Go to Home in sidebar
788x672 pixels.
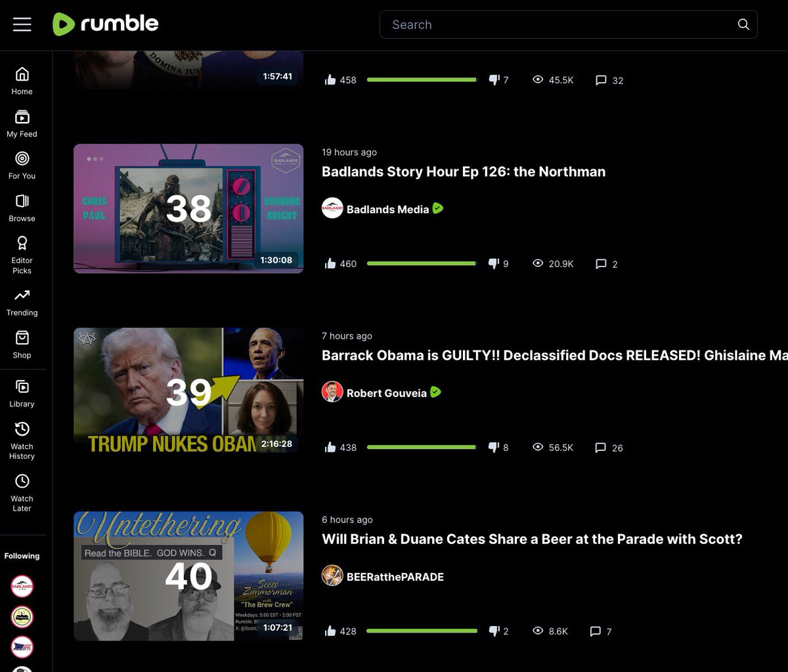click(22, 81)
